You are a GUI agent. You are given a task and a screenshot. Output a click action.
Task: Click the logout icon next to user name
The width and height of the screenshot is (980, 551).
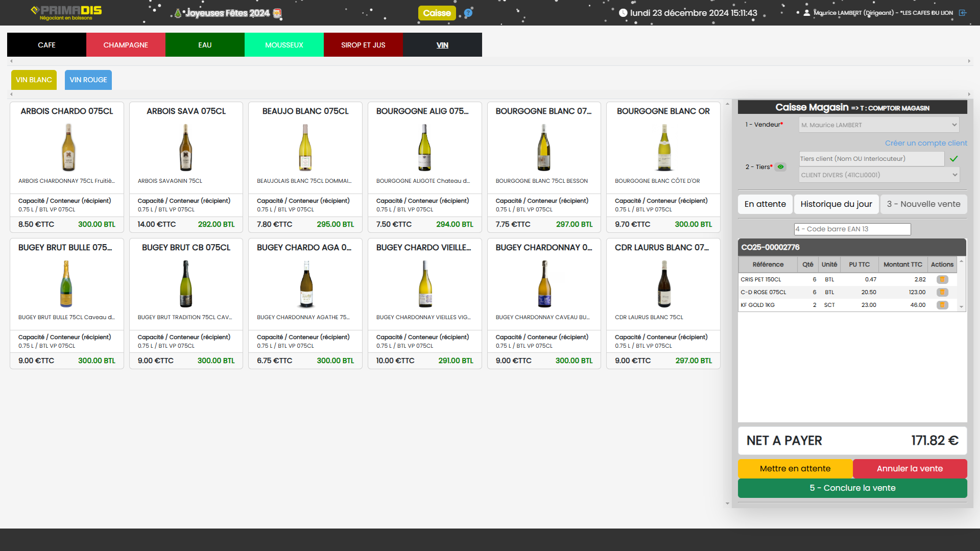[963, 13]
